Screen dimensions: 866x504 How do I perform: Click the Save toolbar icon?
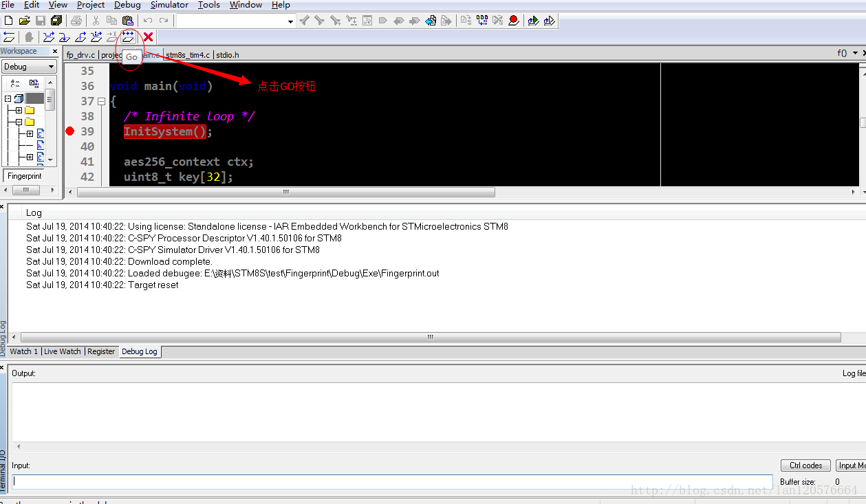click(41, 21)
